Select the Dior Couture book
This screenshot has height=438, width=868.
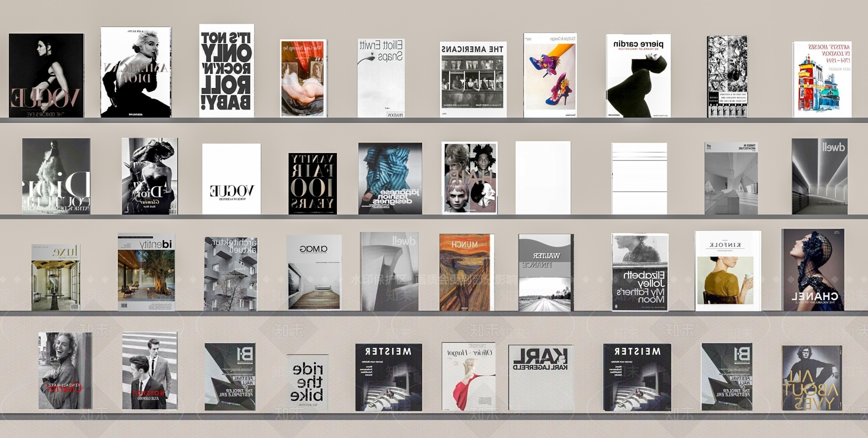click(56, 176)
